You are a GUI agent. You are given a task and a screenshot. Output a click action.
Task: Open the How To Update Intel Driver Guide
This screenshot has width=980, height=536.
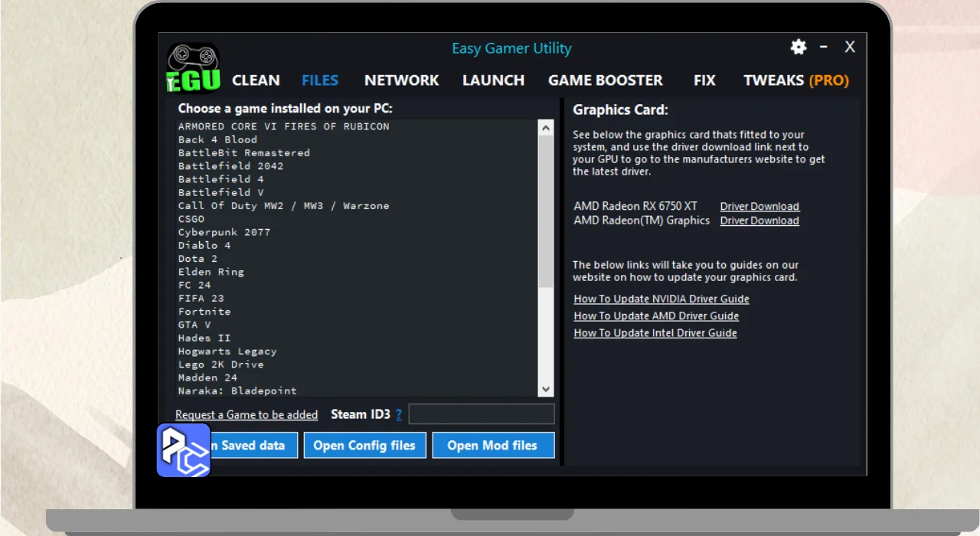tap(655, 332)
